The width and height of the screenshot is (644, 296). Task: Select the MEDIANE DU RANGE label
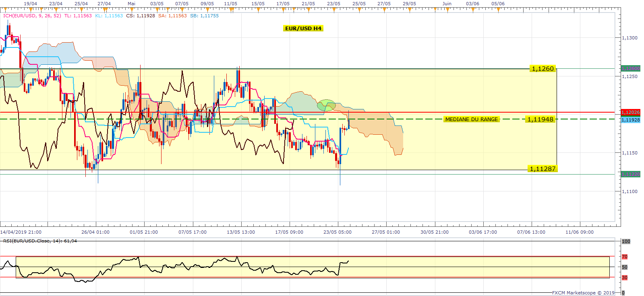472,119
